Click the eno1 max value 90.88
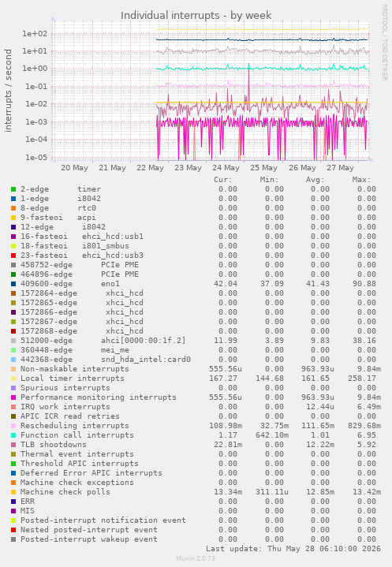392x567 pixels. coord(364,284)
